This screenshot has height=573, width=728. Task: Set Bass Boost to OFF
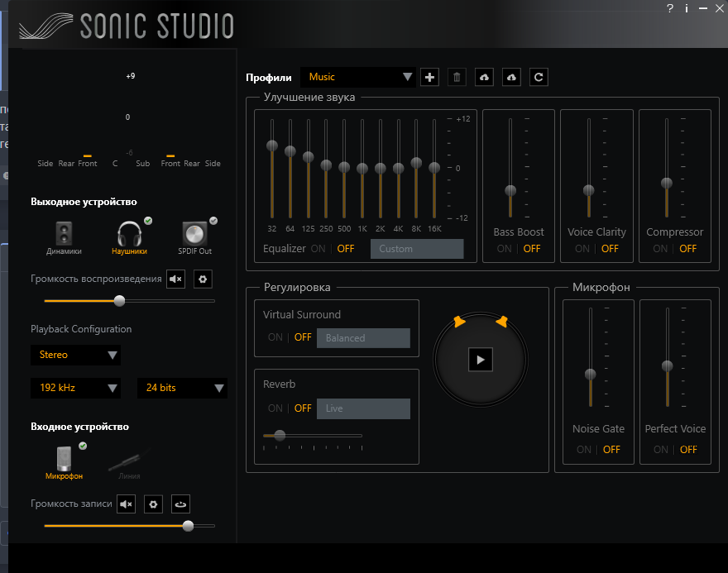tap(532, 249)
